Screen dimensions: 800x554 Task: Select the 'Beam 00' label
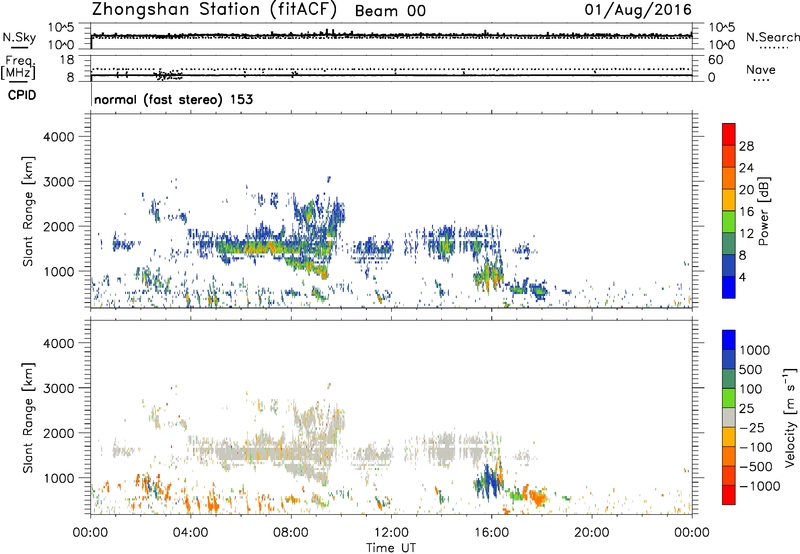click(x=390, y=11)
